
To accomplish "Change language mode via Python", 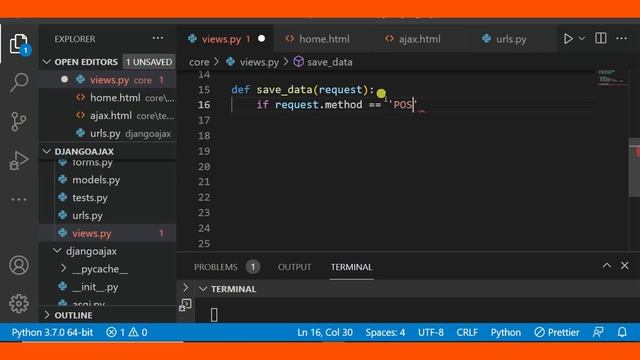I will point(505,332).
